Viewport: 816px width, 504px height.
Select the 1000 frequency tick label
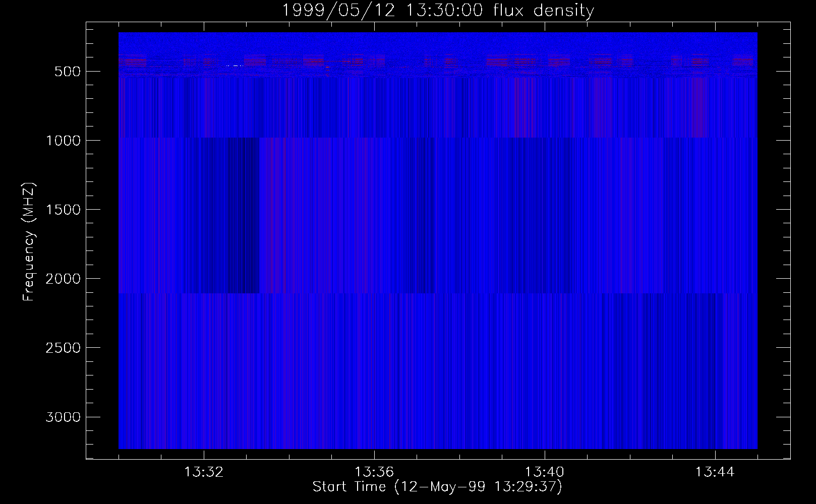pos(63,141)
